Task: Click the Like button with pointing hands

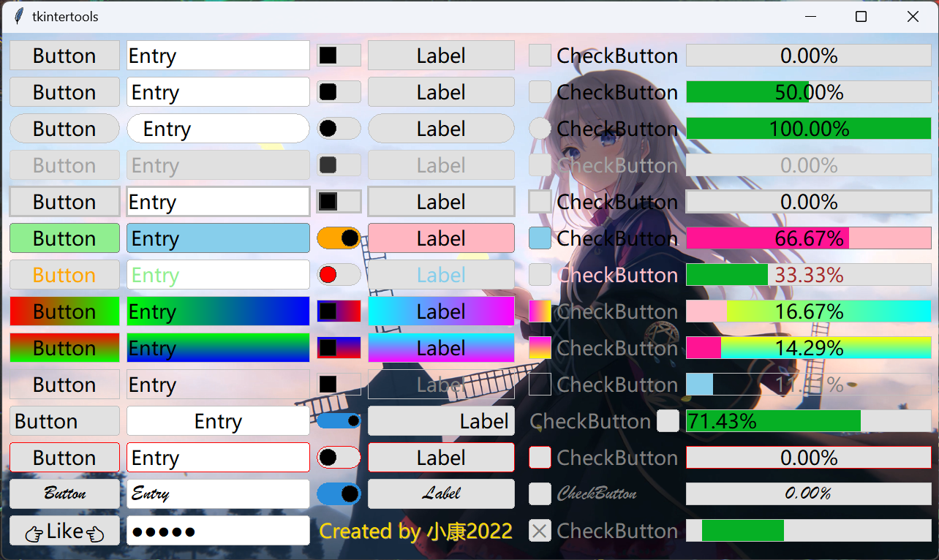Action: [64, 531]
